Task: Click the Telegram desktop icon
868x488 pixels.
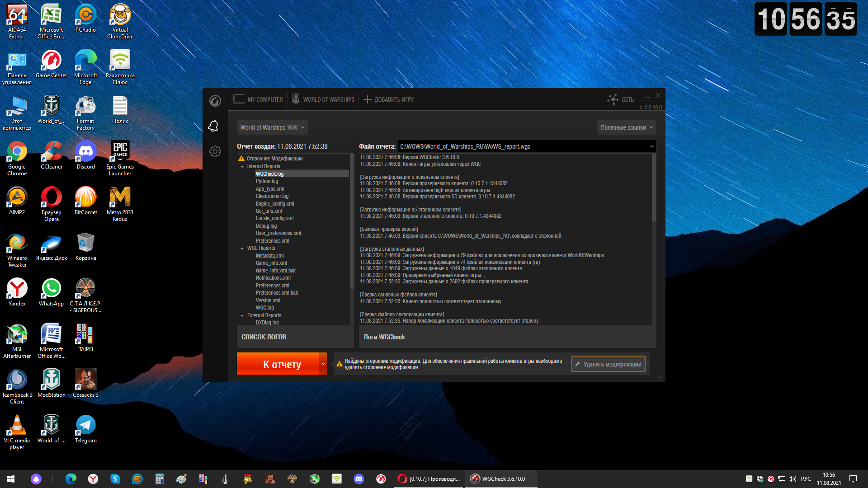Action: 85,429
